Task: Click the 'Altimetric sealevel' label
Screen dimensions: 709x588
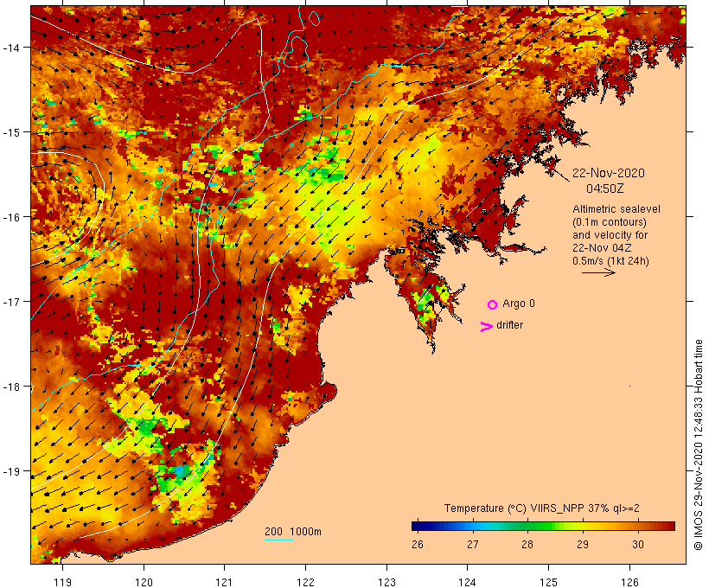Action: (616, 209)
